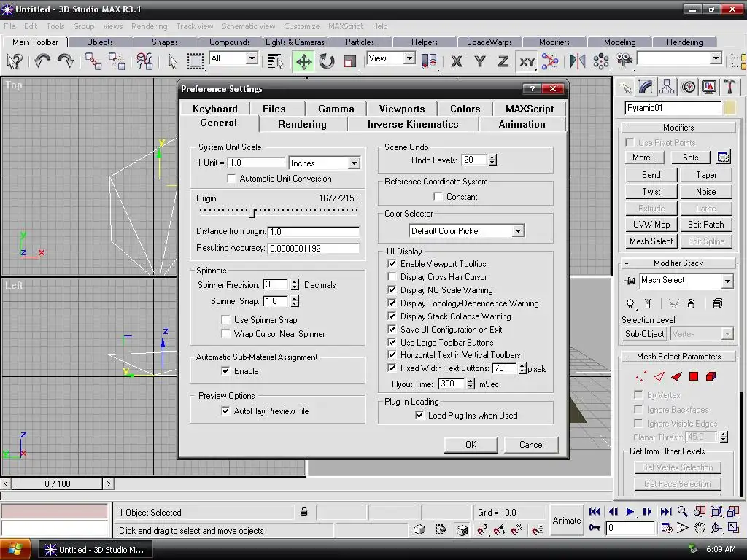Click Cancel in Preference Settings

[531, 444]
